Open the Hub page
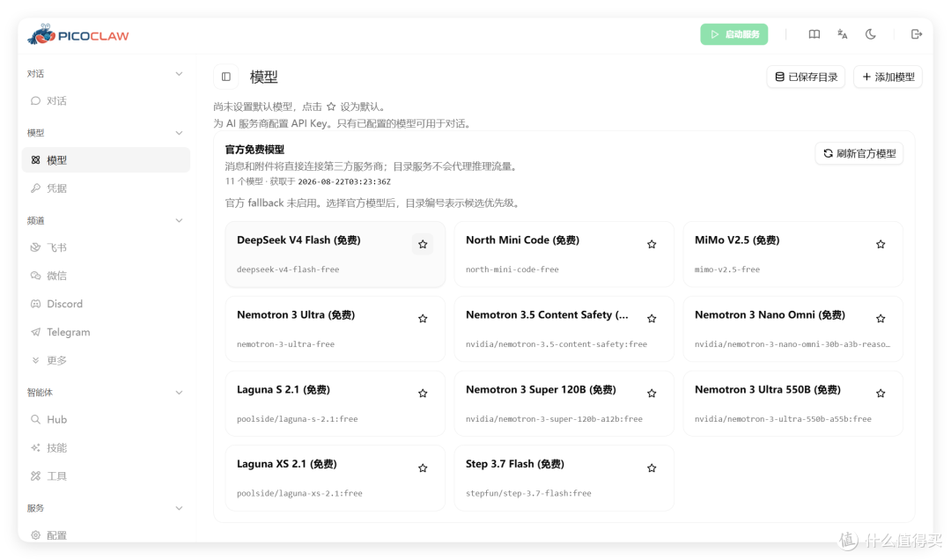The image size is (951, 560). coord(107,419)
